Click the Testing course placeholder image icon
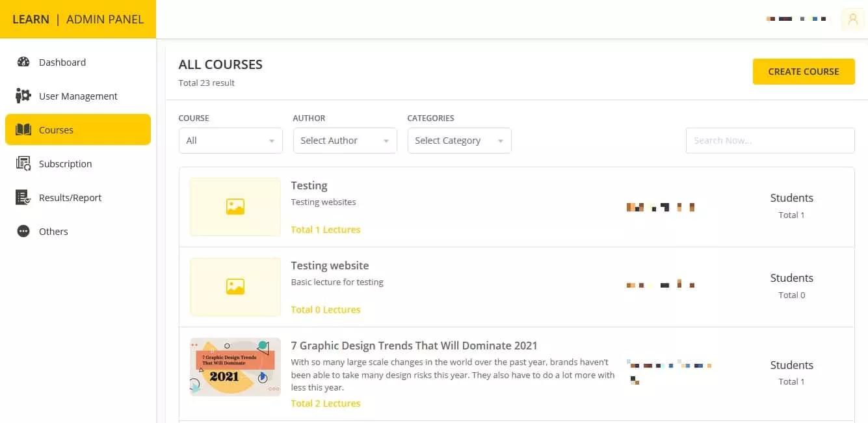This screenshot has height=423, width=868. coord(235,207)
